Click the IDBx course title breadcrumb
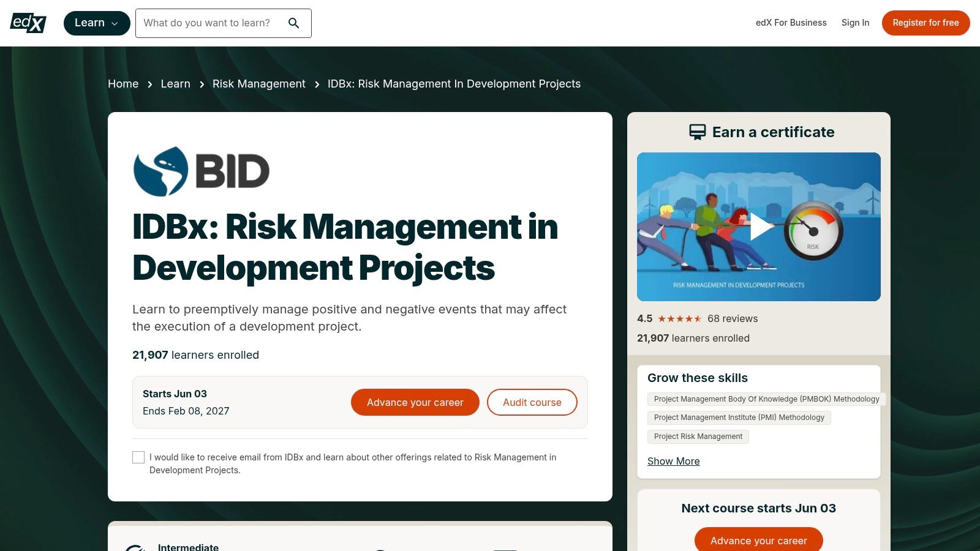This screenshot has height=551, width=980. click(x=454, y=84)
